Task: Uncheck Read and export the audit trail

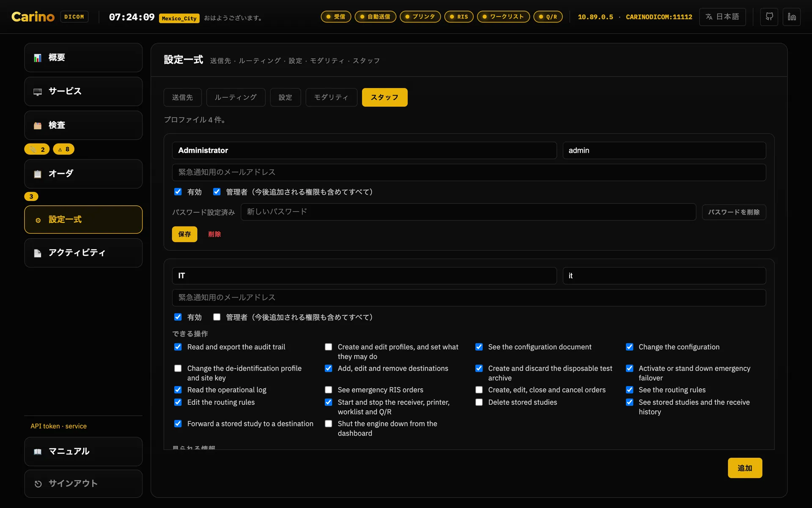Action: [x=178, y=347]
